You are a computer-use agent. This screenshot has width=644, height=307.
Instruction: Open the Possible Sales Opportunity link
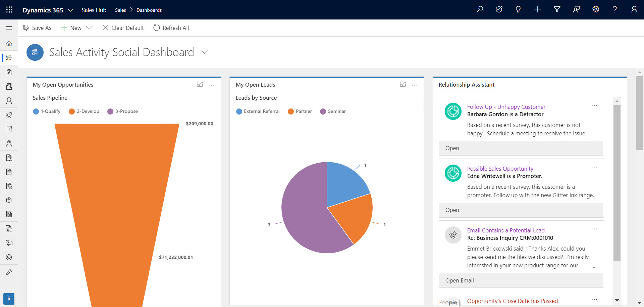[x=500, y=169]
